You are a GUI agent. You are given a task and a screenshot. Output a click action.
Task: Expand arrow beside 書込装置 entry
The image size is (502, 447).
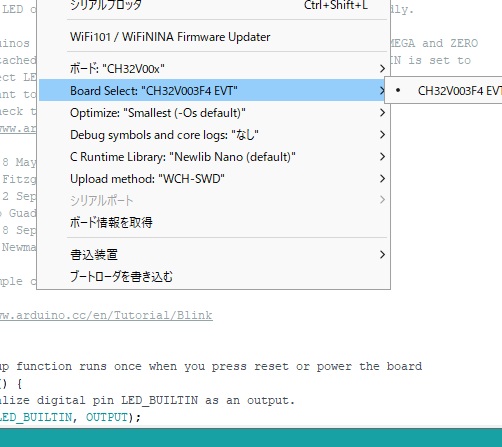pyautogui.click(x=382, y=255)
